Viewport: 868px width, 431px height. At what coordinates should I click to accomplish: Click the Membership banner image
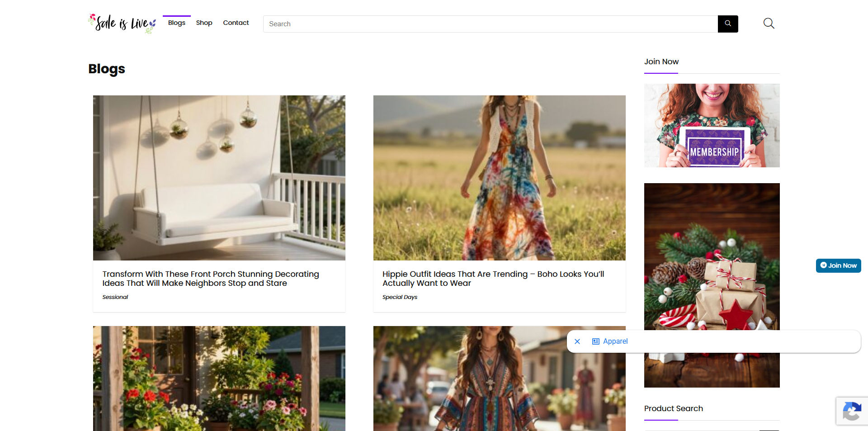pos(712,125)
